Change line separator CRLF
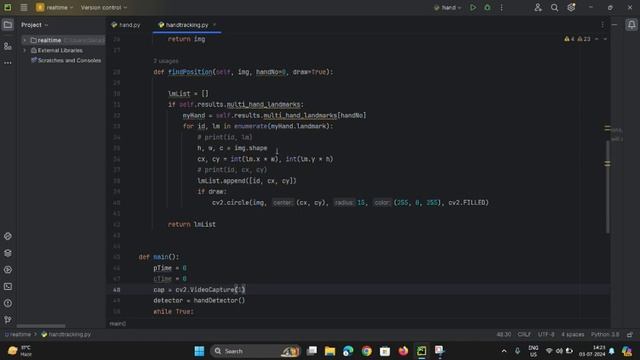 click(x=524, y=335)
